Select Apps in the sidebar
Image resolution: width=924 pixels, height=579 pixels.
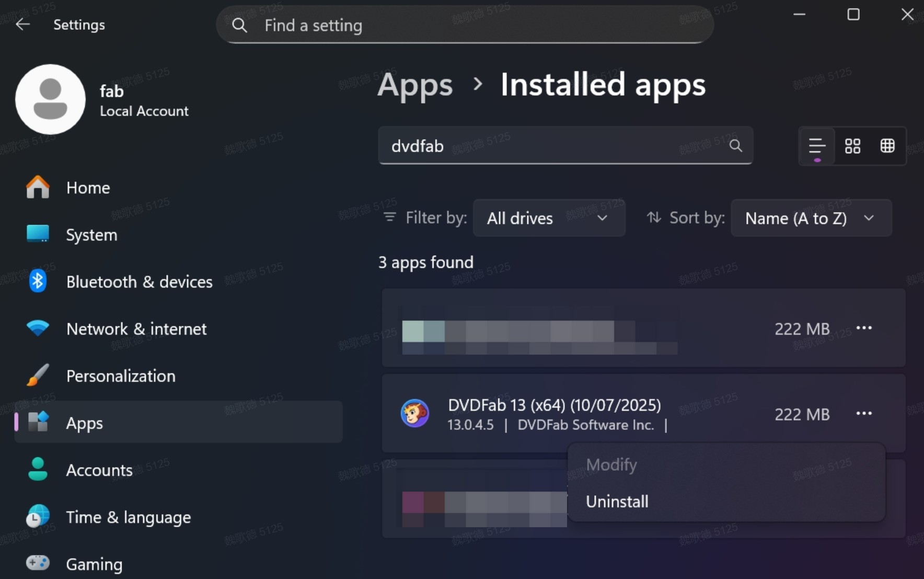coord(178,423)
